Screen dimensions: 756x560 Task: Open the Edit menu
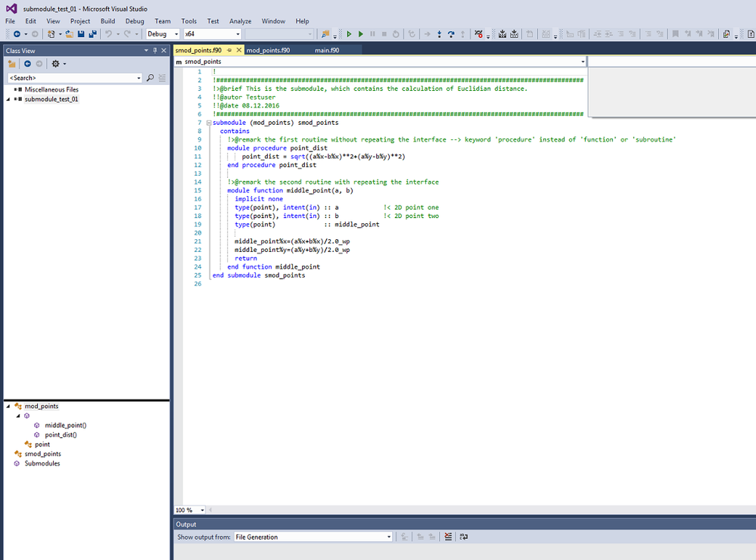[31, 21]
